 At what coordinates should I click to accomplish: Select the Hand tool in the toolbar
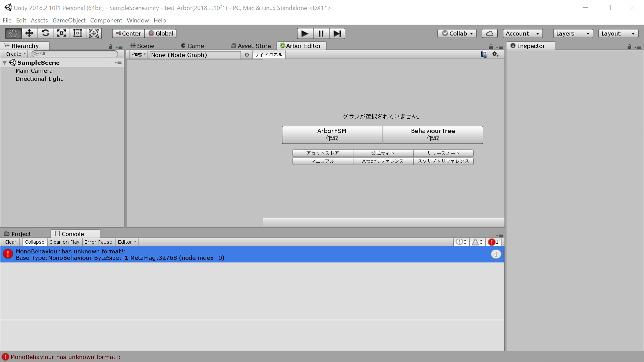pyautogui.click(x=13, y=33)
